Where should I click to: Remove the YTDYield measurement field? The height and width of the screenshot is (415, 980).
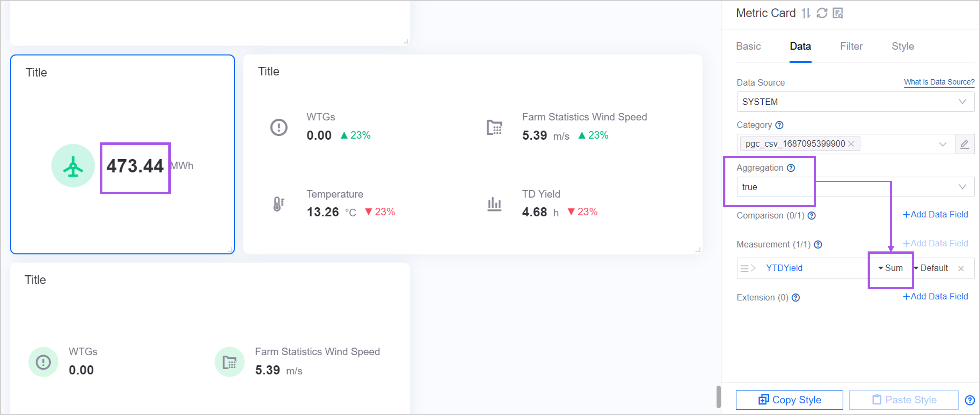click(961, 268)
